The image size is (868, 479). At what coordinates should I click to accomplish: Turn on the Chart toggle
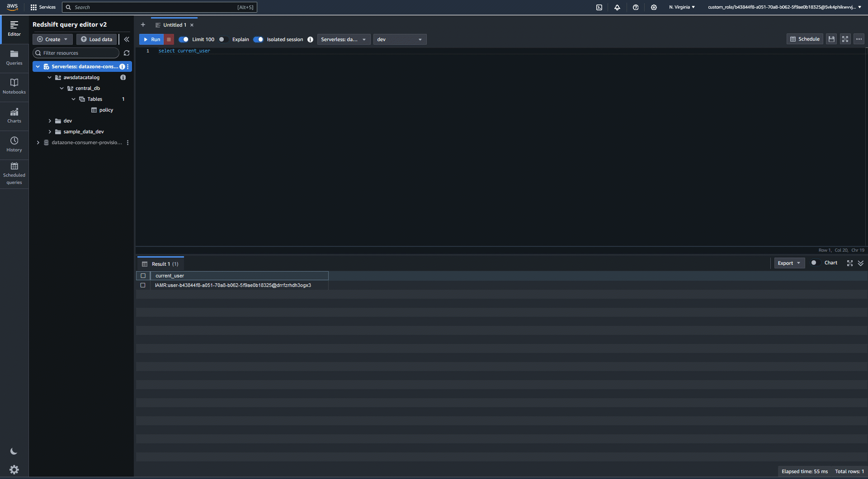(815, 263)
